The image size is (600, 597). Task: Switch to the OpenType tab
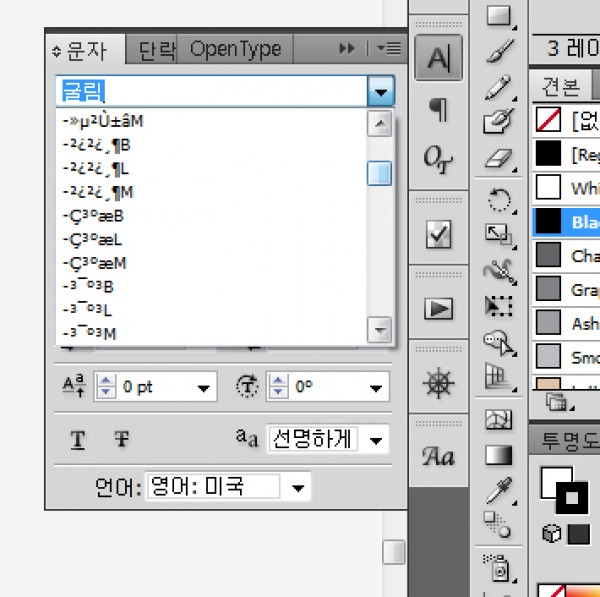(x=235, y=49)
